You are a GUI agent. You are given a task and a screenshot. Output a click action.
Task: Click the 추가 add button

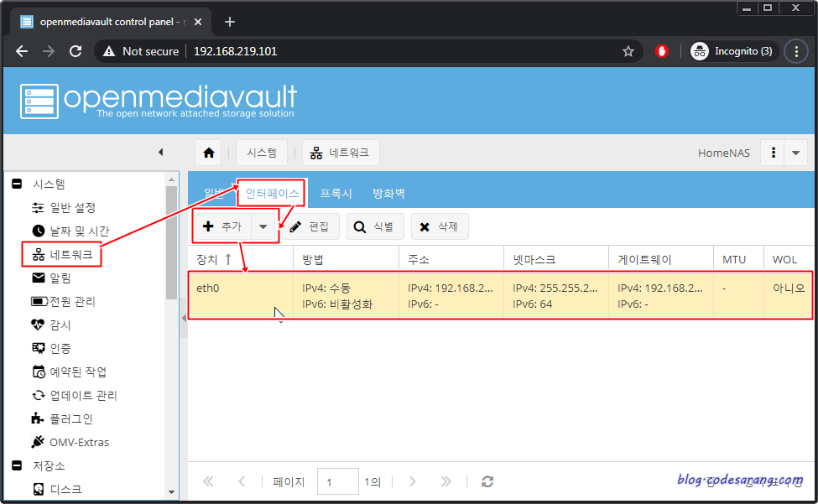222,226
